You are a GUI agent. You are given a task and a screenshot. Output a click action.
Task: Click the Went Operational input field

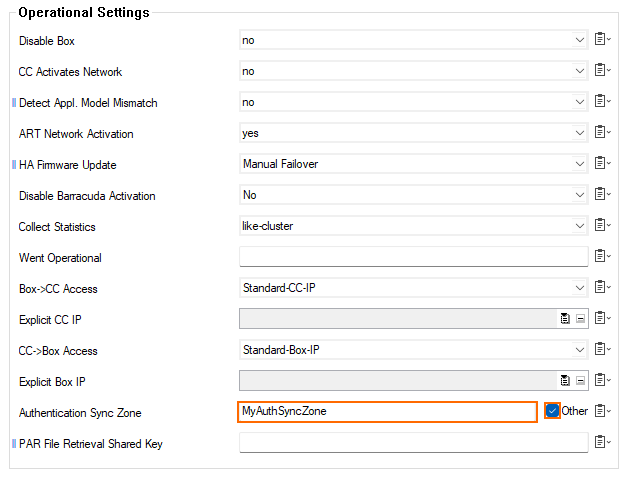coord(414,256)
